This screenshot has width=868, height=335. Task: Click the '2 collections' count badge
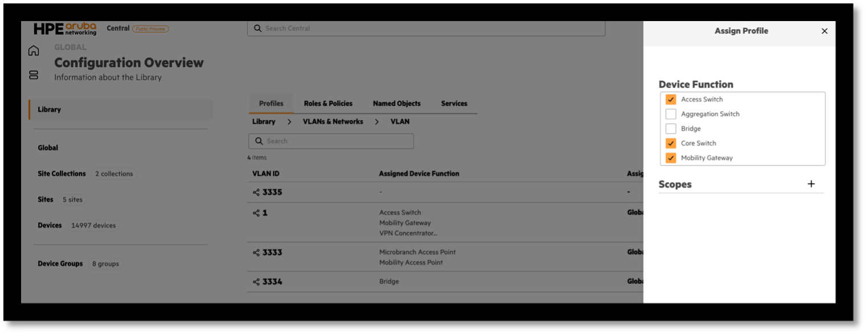(114, 174)
